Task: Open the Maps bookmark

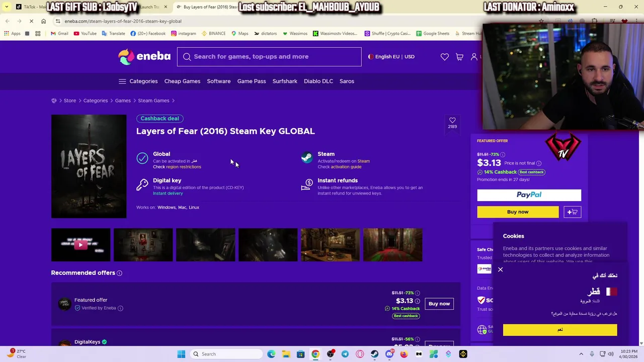Action: point(240,34)
